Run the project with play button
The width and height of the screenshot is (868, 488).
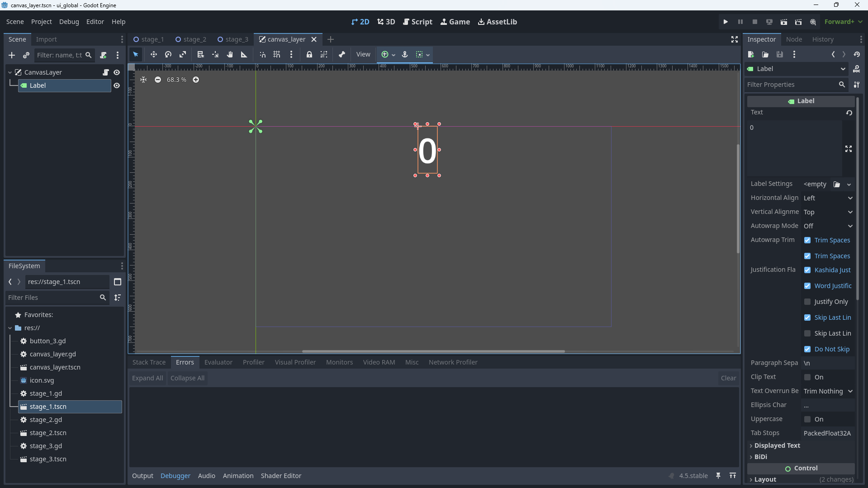click(726, 22)
